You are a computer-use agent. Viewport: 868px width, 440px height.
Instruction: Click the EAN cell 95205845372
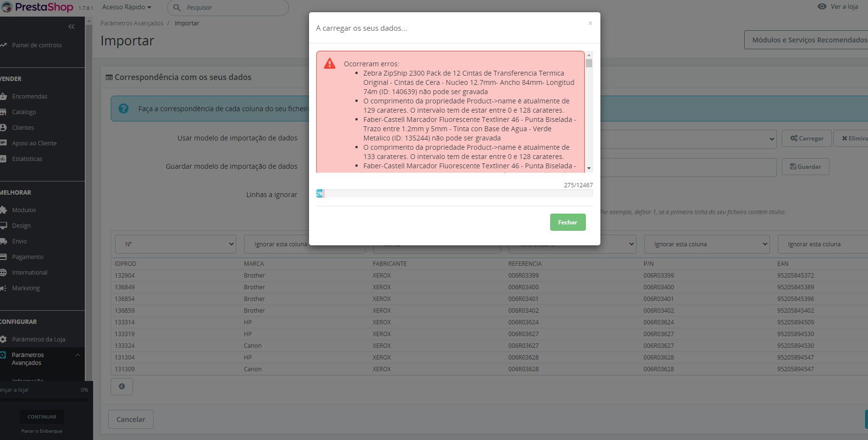coord(796,276)
